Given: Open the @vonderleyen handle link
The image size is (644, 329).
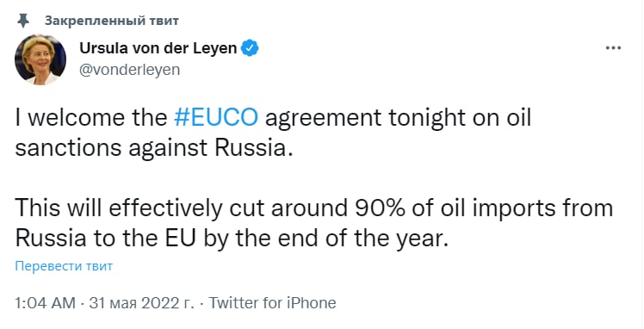Looking at the screenshot, I should coord(129,70).
